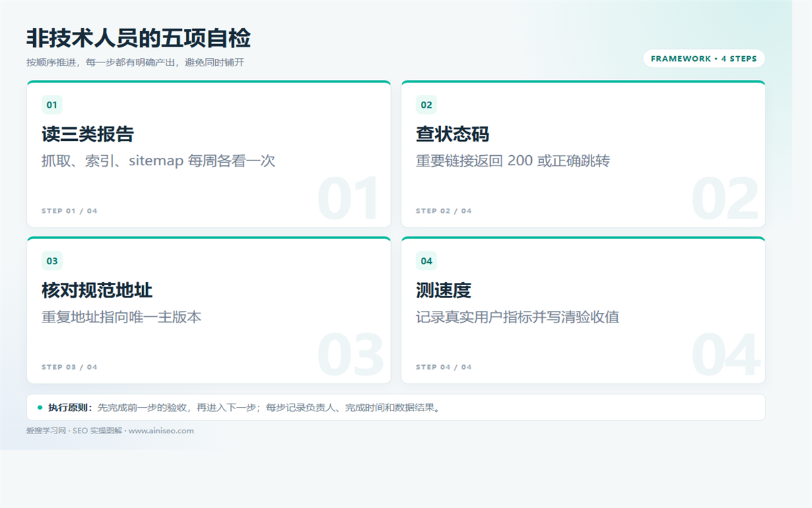
Task: Click the FRAMEWORK • 4 STEPS badge
Action: 704,59
